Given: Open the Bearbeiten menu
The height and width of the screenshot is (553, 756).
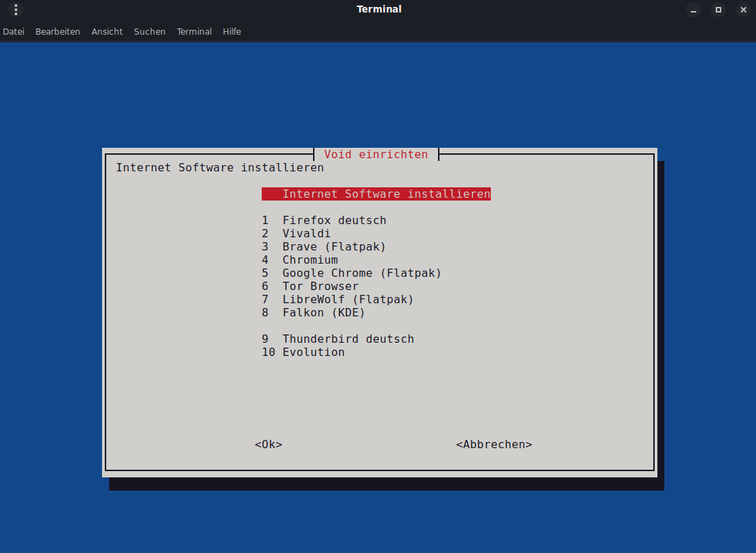Looking at the screenshot, I should click(x=58, y=31).
